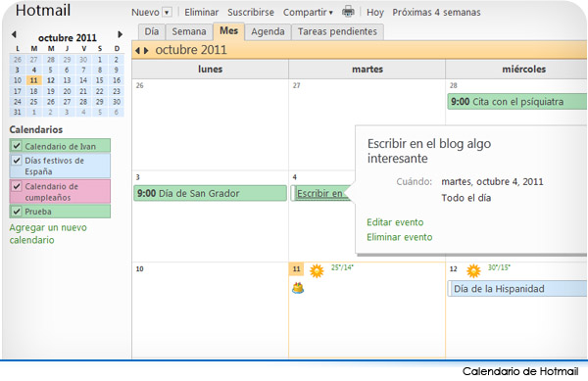
Task: Click day number 4 in the month grid
Action: (x=295, y=177)
